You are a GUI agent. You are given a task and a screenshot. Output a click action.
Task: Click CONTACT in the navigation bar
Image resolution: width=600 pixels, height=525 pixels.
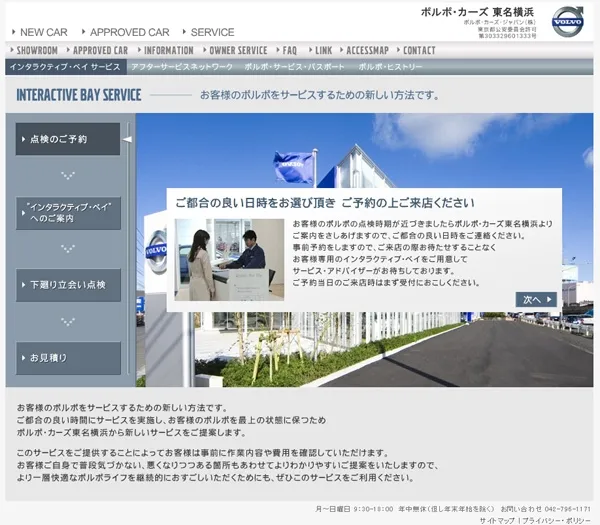[x=418, y=50]
